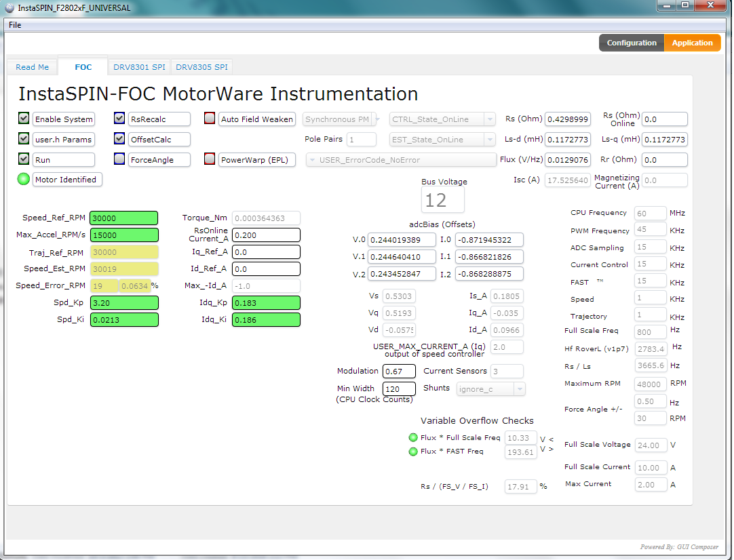This screenshot has height=560, width=734.
Task: Click the PWM Frequency value 45
Action: (650, 229)
